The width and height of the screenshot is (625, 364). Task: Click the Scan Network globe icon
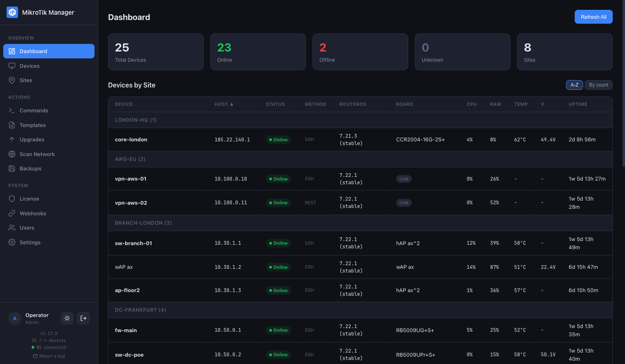pos(12,154)
